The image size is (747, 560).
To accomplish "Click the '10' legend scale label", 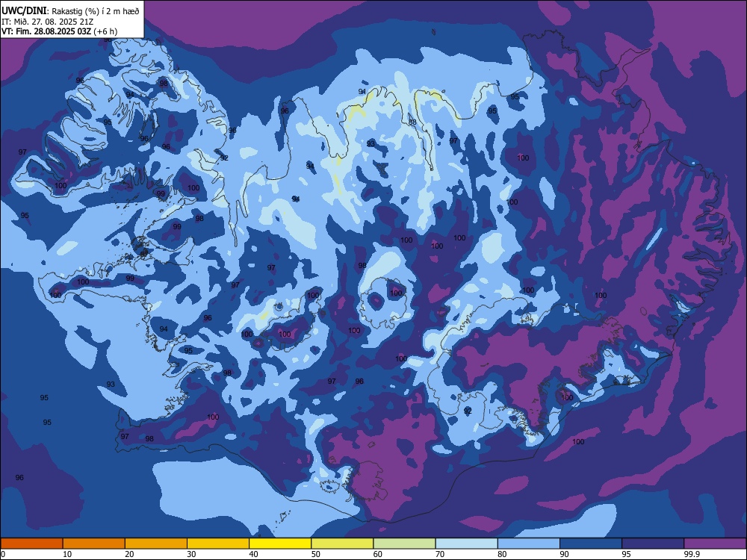I will click(x=67, y=554).
